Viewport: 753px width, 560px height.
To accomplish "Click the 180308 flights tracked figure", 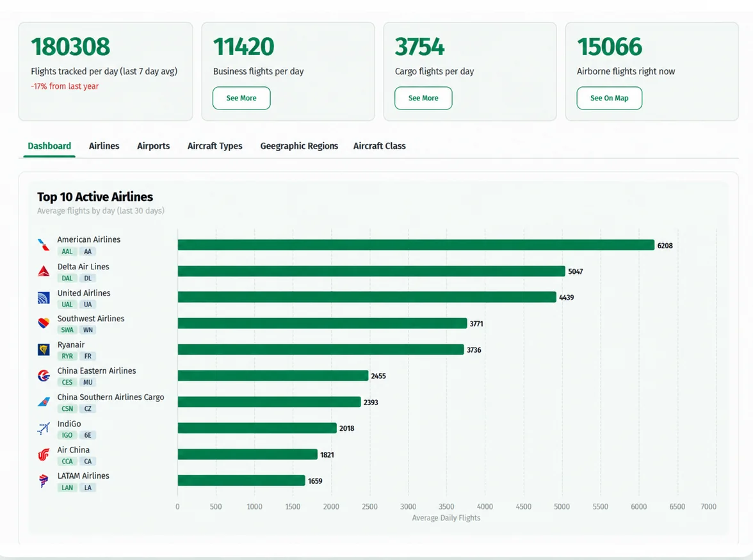I will pos(70,47).
